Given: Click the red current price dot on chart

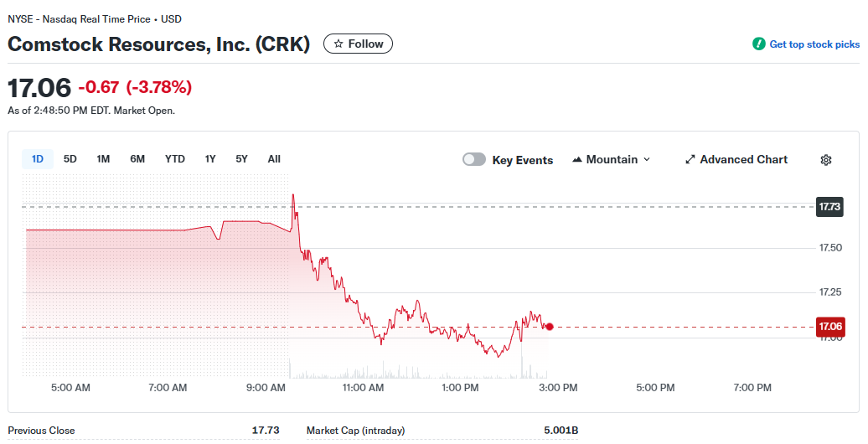Looking at the screenshot, I should pos(549,327).
